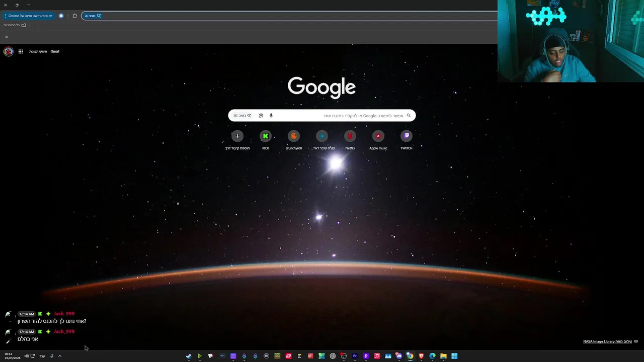The width and height of the screenshot is (644, 362).
Task: Open Brave browser from the taskbar
Action: (421, 356)
